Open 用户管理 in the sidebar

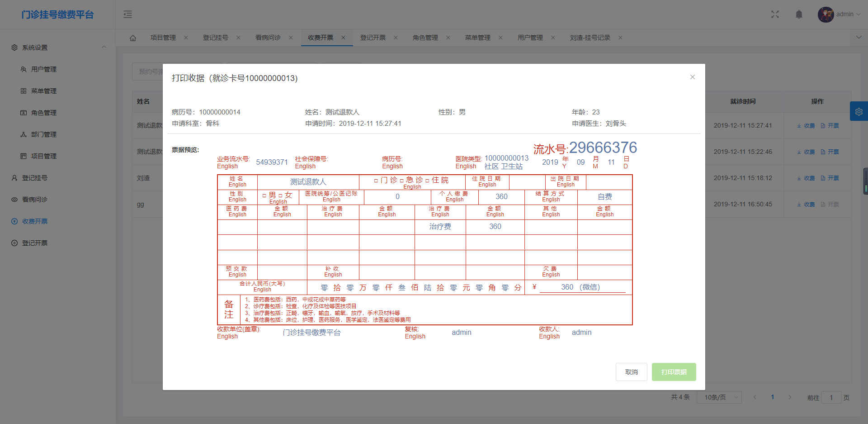pos(58,69)
